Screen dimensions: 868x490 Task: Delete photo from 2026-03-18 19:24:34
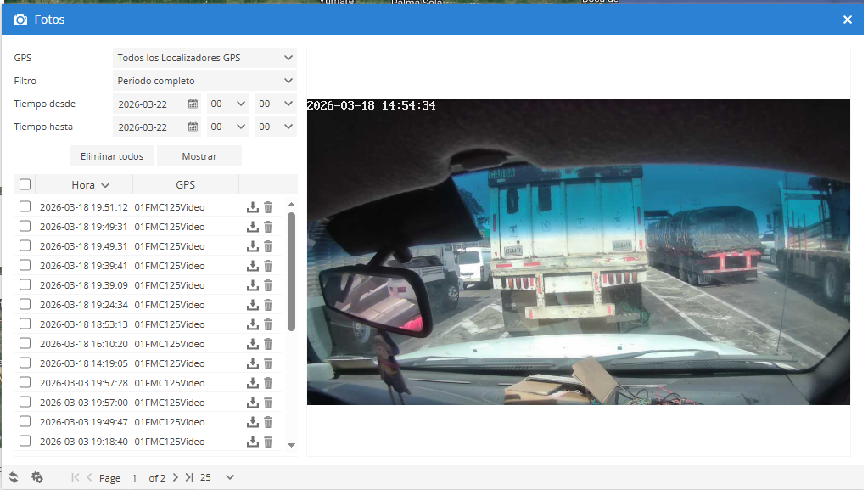[x=268, y=305]
